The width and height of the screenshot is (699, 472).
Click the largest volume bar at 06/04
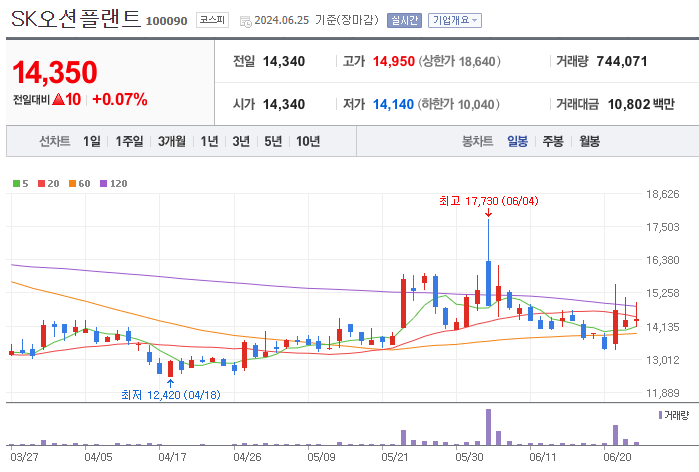coord(489,427)
